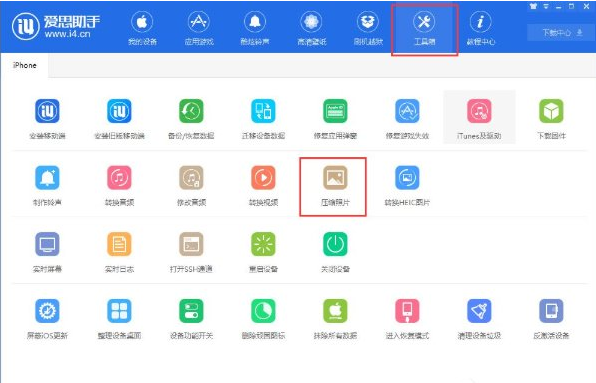This screenshot has width=596, height=383.
Task: Open Block iOS Updates (屏蔽iOS更新) tool
Action: (47, 319)
